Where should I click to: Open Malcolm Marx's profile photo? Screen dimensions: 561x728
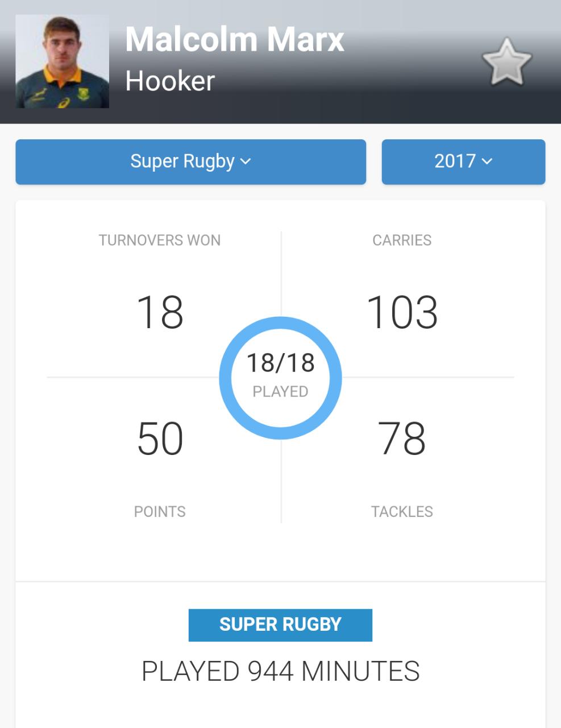pyautogui.click(x=62, y=61)
